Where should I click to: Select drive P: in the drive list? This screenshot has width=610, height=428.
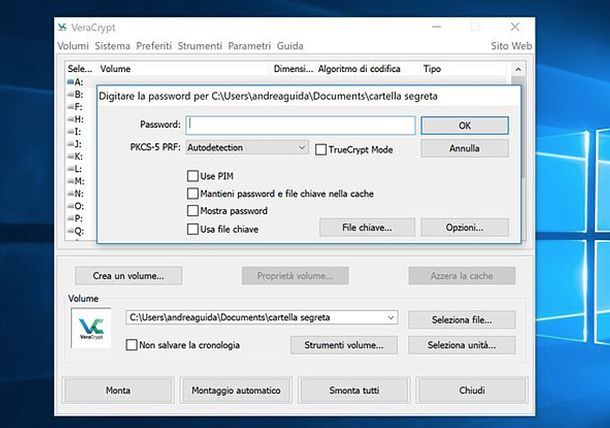coord(75,219)
